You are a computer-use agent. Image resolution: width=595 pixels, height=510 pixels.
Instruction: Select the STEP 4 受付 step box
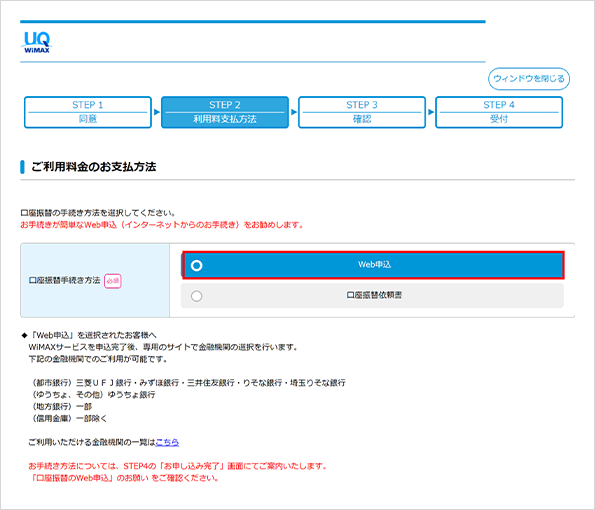pyautogui.click(x=499, y=112)
